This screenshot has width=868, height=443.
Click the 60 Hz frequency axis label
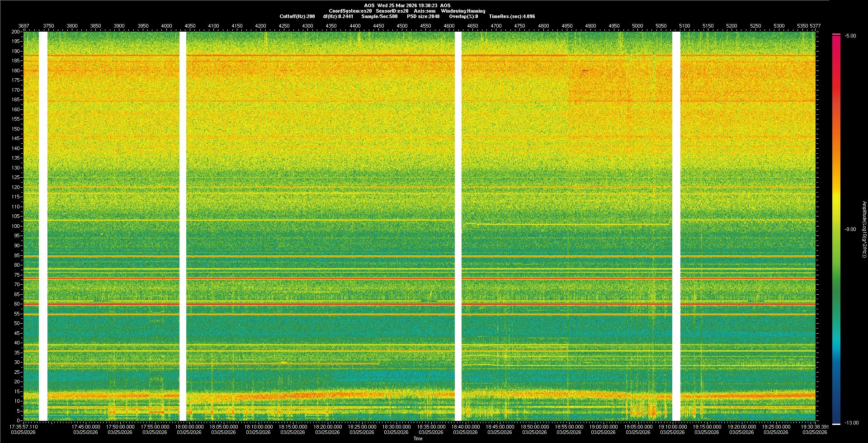17,304
